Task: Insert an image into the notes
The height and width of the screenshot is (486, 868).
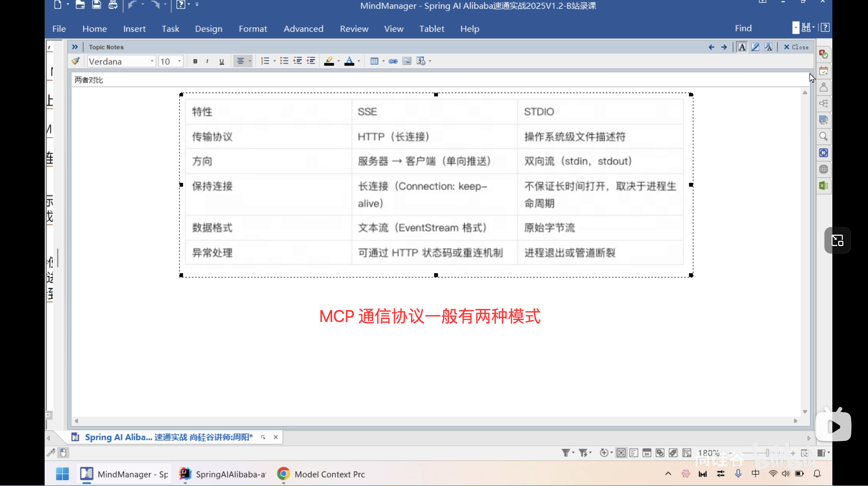Action: (407, 61)
